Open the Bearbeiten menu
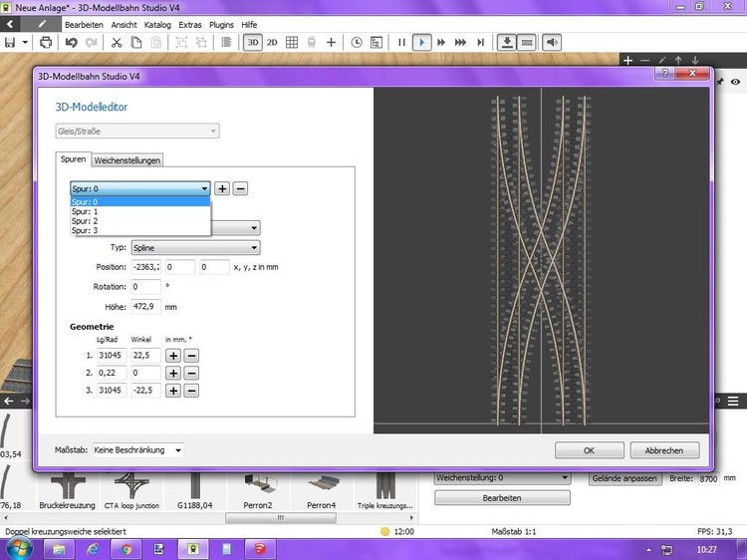747x560 pixels. (84, 25)
